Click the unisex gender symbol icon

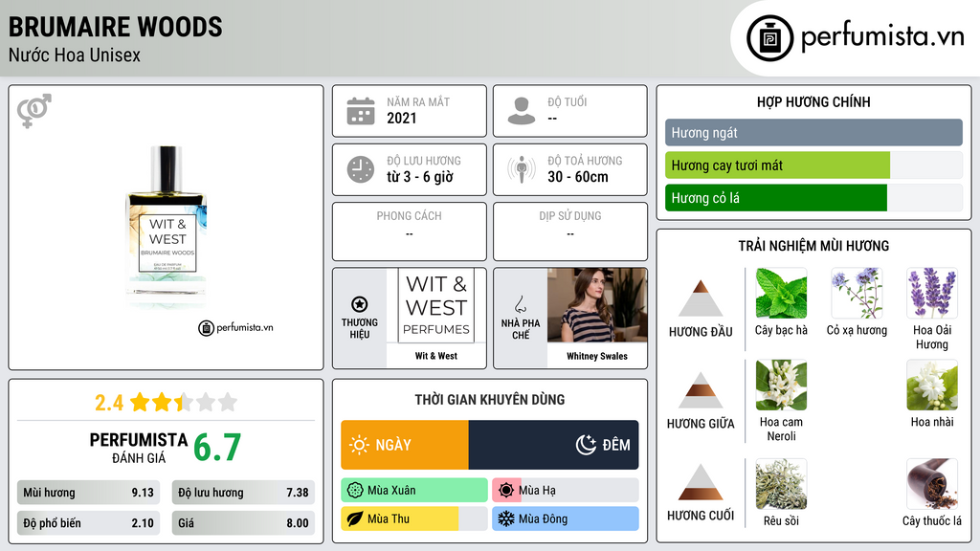click(x=33, y=111)
